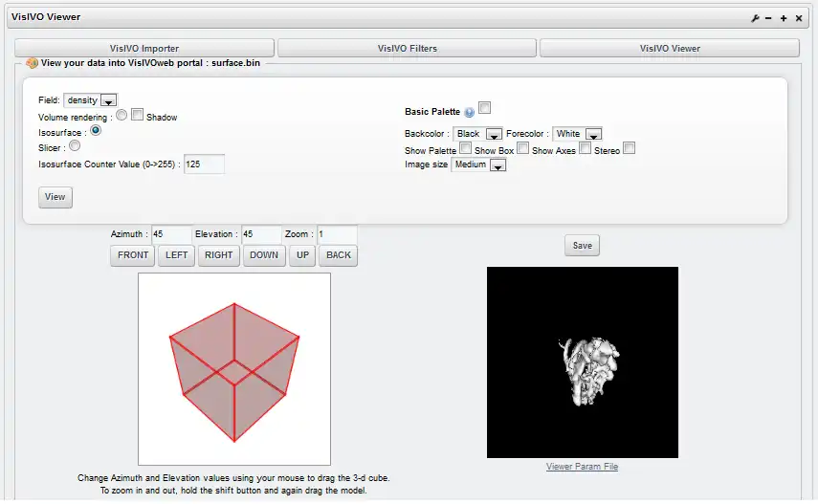Viewport: 818px width, 504px height.
Task: Click the wrench settings icon in title bar
Action: 755,18
